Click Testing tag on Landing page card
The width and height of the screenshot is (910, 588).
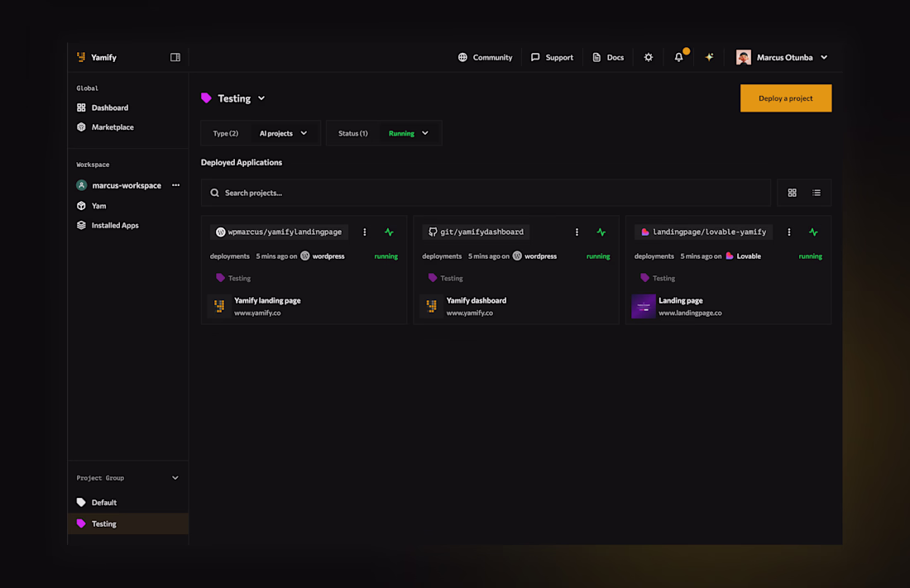point(659,278)
